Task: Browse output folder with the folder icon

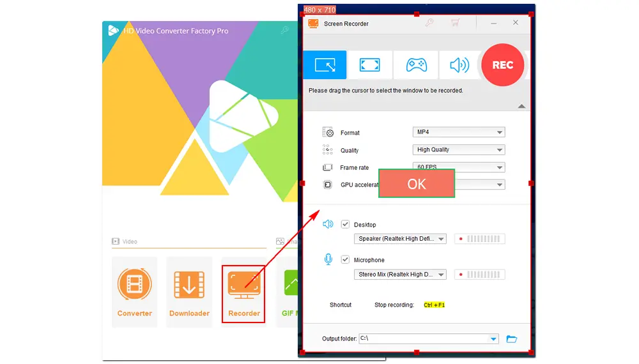Action: pos(511,338)
